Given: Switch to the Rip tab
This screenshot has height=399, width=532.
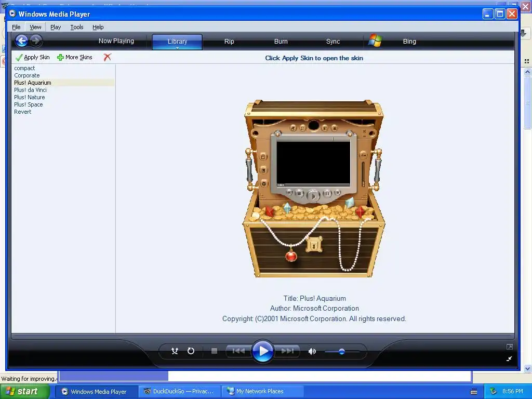Looking at the screenshot, I should (229, 42).
